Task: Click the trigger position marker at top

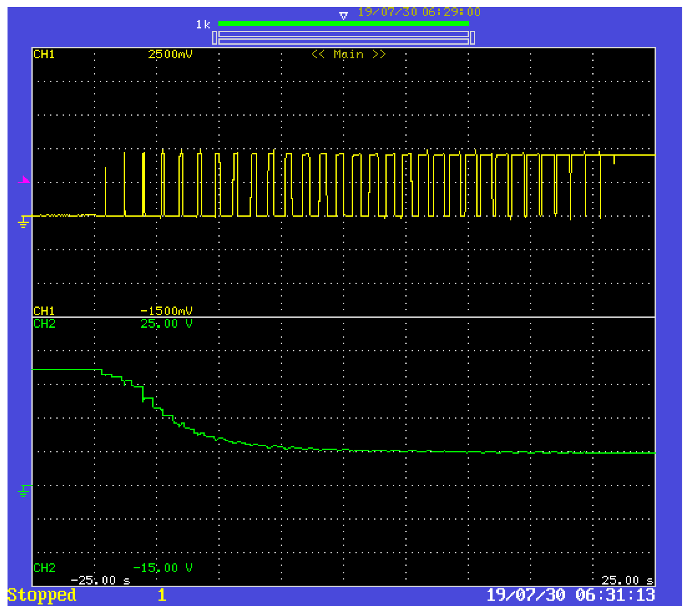Action: [x=343, y=16]
